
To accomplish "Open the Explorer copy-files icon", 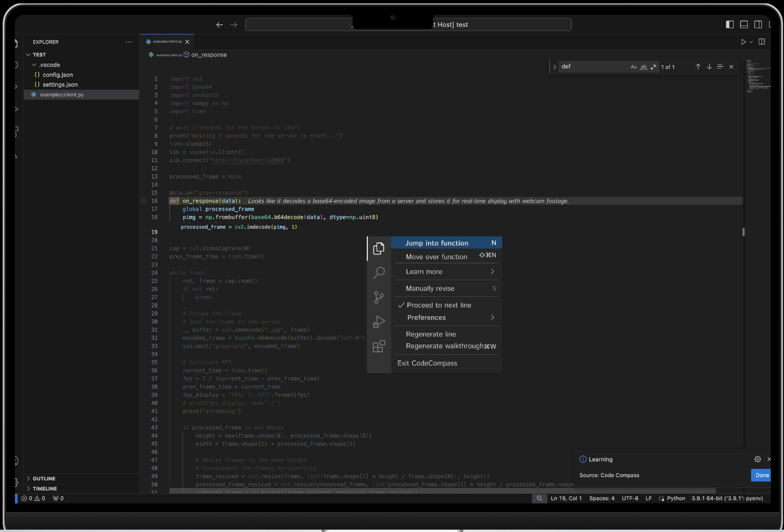I will tap(379, 248).
